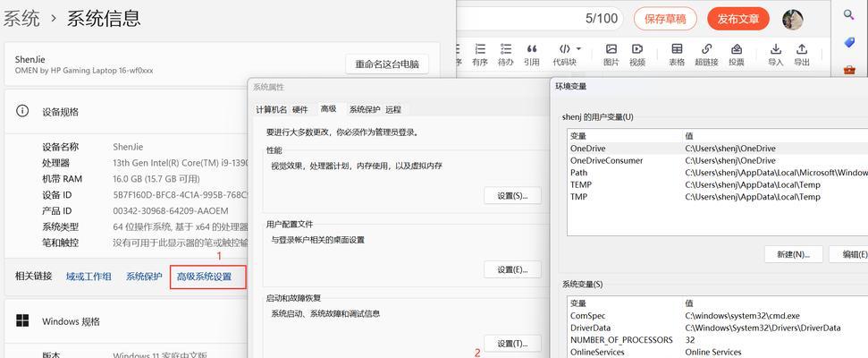Viewport: 868px width, 358px height.
Task: Select the TMP user variable row
Action: tap(718, 197)
